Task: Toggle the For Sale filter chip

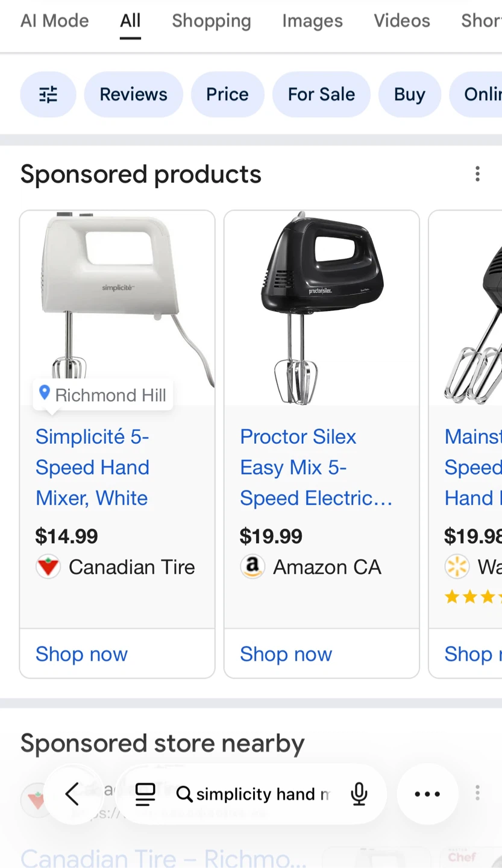Action: [x=321, y=95]
